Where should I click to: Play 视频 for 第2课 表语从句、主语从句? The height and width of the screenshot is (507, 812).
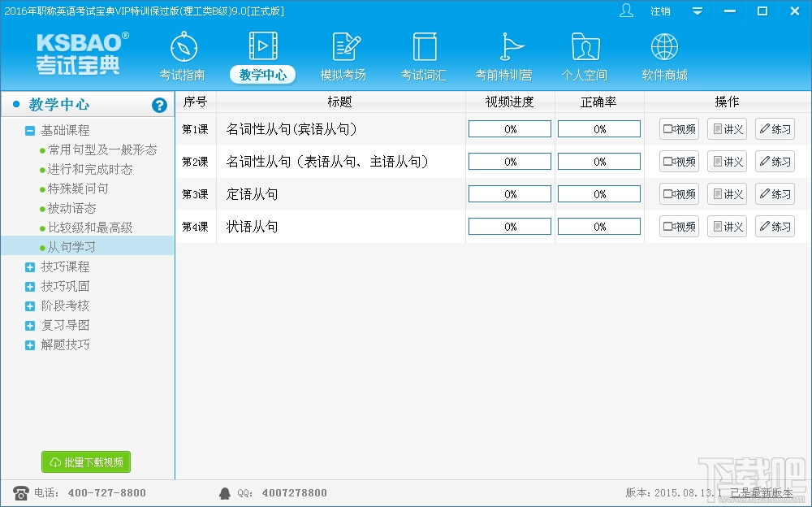pyautogui.click(x=680, y=162)
